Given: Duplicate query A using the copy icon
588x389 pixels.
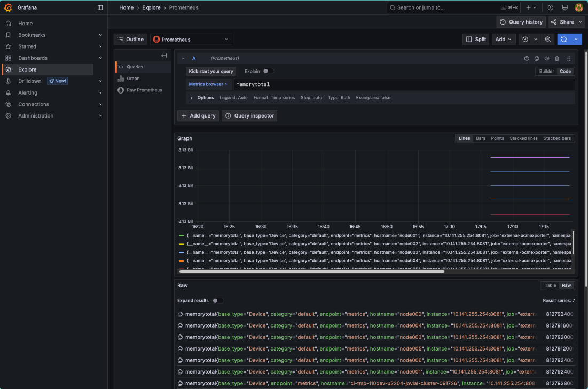Looking at the screenshot, I should pos(536,58).
